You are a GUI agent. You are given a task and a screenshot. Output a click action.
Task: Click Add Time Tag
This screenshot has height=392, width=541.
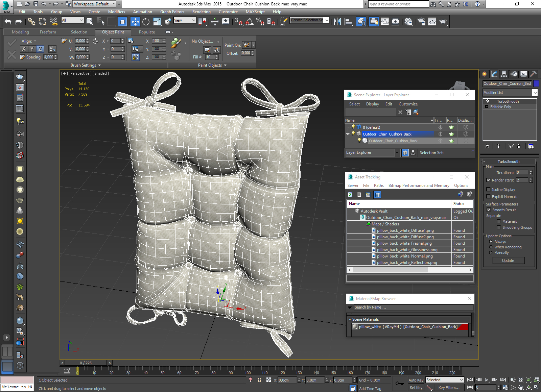click(x=370, y=389)
